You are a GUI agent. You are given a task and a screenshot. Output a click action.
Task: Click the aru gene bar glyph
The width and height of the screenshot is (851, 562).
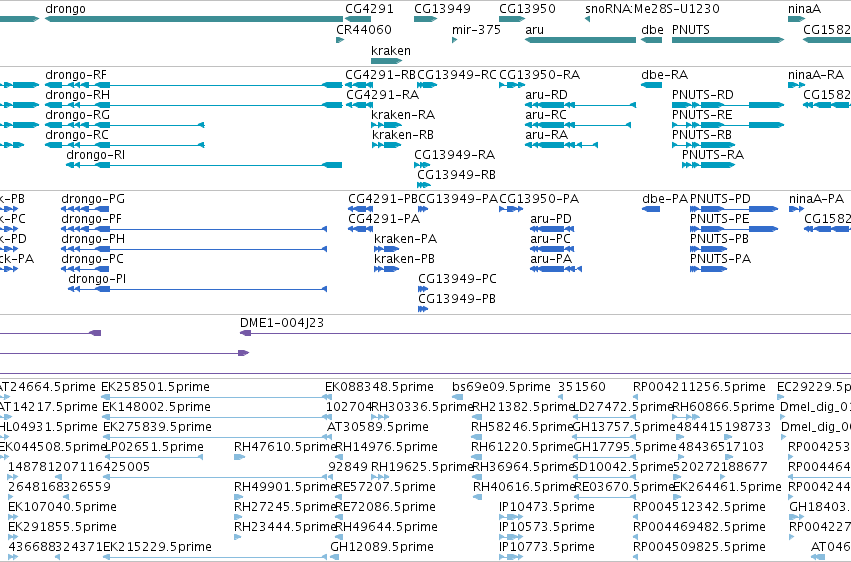[x=580, y=40]
